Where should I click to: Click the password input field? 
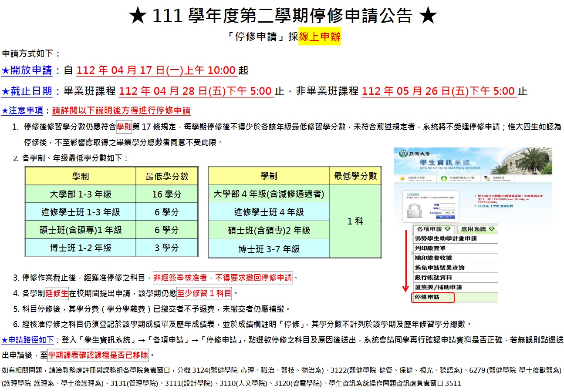pyautogui.click(x=447, y=208)
